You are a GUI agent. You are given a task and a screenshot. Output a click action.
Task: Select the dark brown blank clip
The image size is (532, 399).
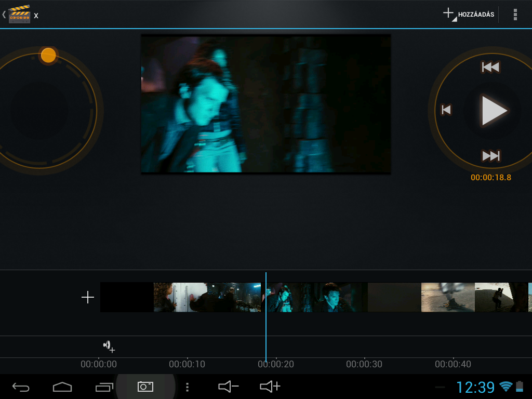click(x=395, y=297)
